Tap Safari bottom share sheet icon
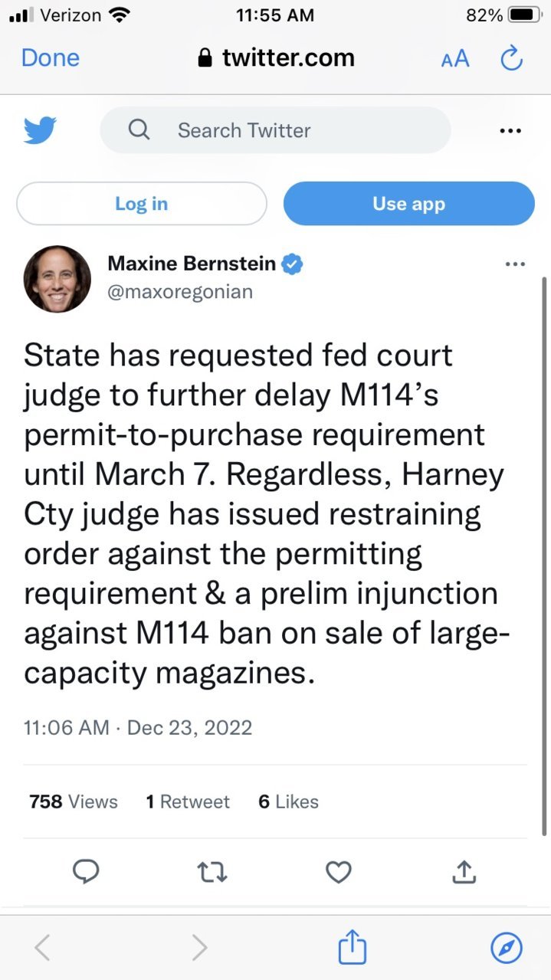 click(353, 946)
